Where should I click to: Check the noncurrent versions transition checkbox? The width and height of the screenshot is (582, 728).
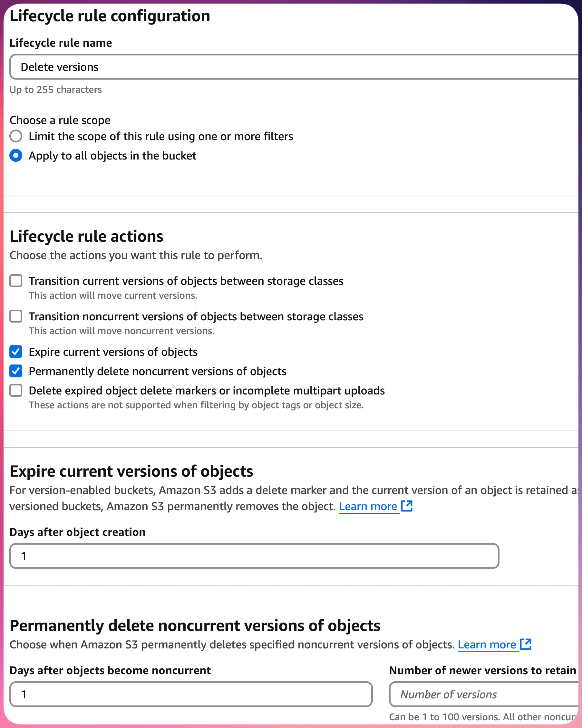pyautogui.click(x=15, y=316)
